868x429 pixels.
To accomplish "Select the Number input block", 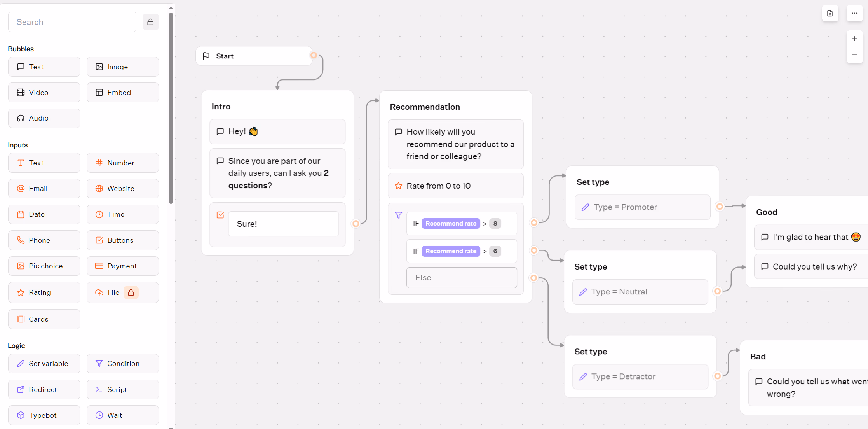I will click(123, 163).
